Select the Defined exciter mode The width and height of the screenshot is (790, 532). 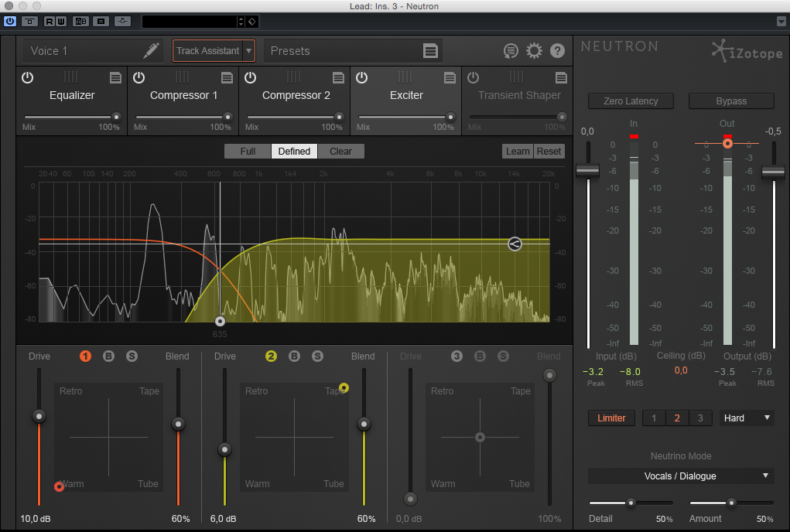point(294,151)
